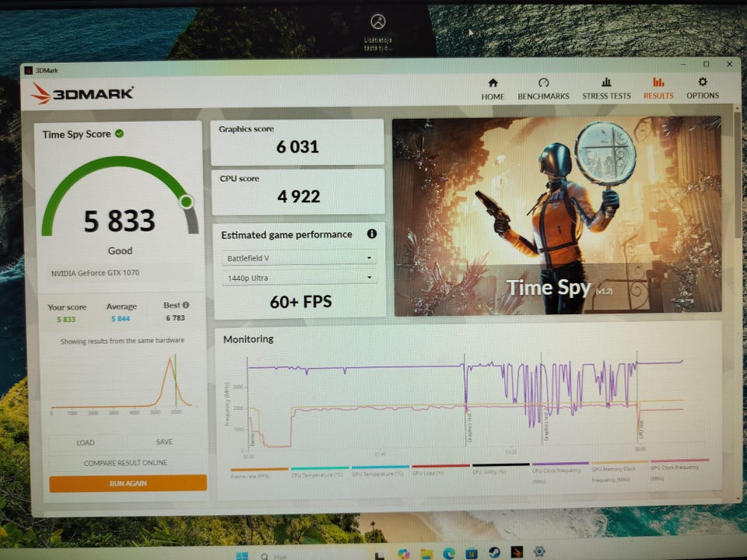Click the SAVE button

point(164,442)
